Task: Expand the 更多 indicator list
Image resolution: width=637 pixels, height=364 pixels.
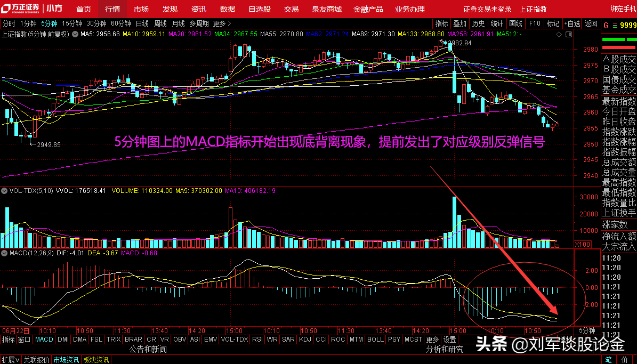Action: tap(433, 339)
